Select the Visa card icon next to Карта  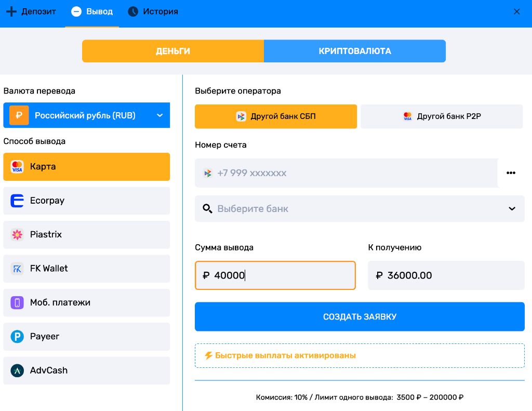[17, 166]
